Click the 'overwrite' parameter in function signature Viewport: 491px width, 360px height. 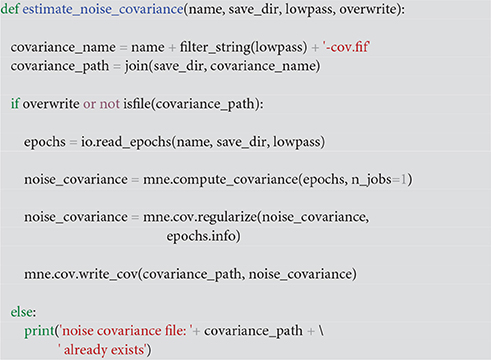(x=369, y=9)
